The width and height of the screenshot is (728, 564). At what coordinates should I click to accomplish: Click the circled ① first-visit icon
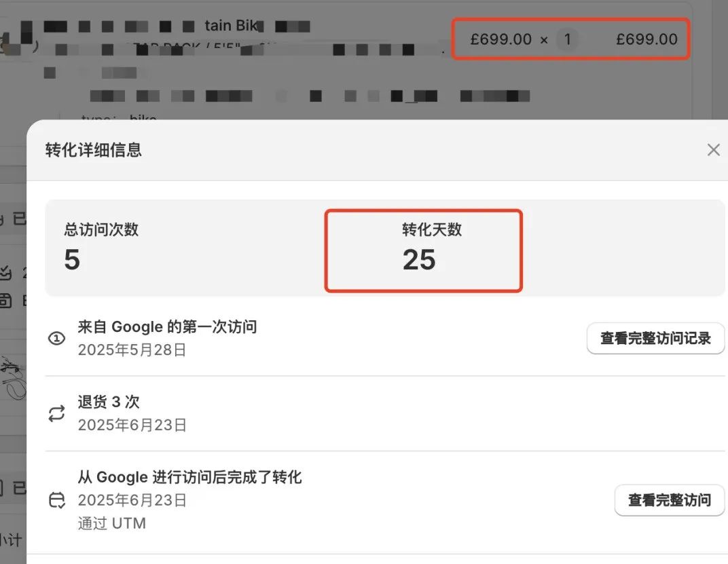(57, 338)
